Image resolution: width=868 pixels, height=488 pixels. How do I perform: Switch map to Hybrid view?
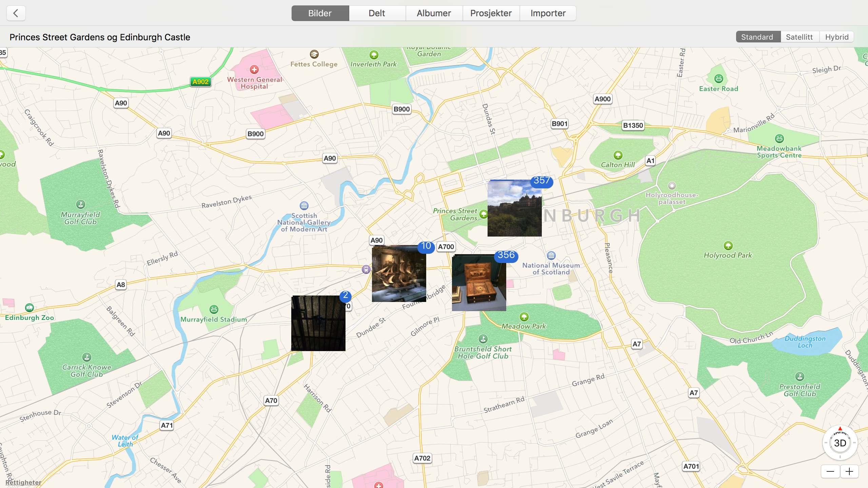836,37
